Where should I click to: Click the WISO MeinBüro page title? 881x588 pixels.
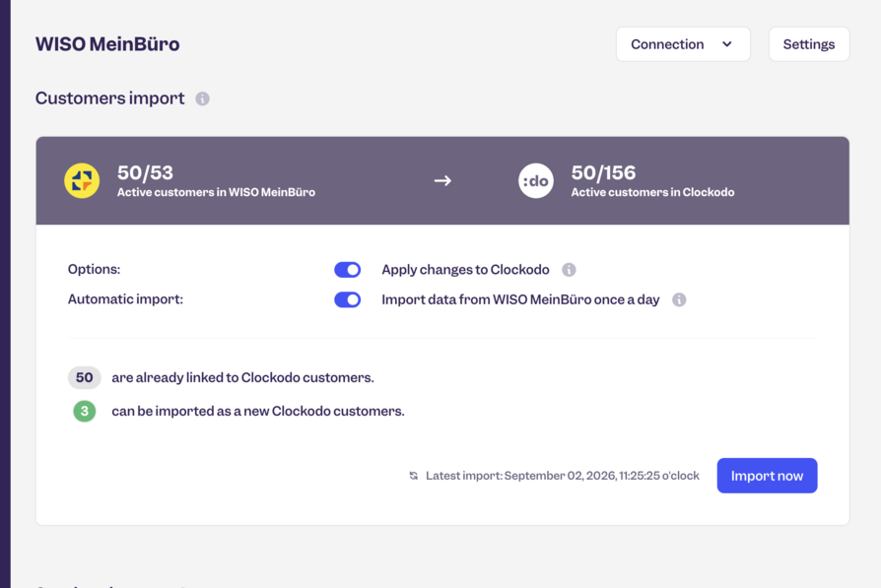click(107, 43)
